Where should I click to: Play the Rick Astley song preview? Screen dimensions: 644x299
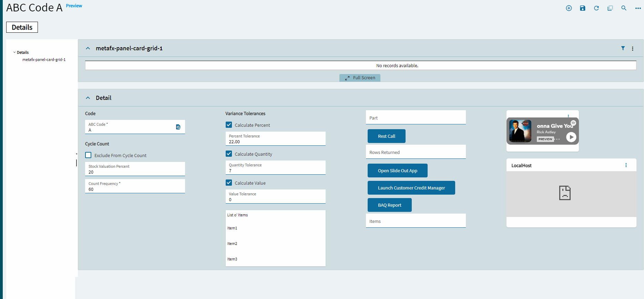tap(571, 137)
